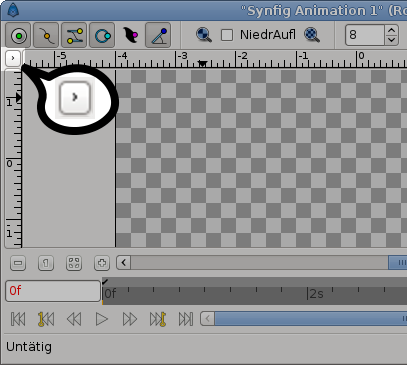This screenshot has height=365, width=407.
Task: Click the increase resolution magnifier icon
Action: pyautogui.click(x=204, y=35)
